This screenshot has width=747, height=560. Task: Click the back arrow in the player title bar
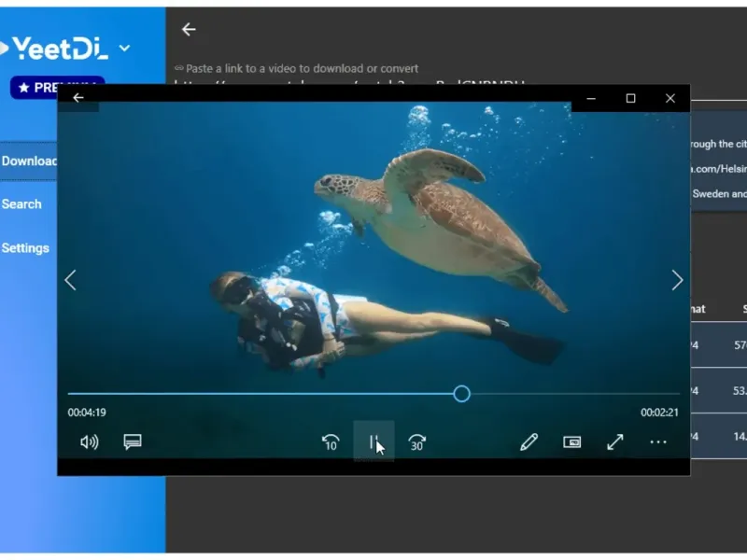pyautogui.click(x=78, y=98)
